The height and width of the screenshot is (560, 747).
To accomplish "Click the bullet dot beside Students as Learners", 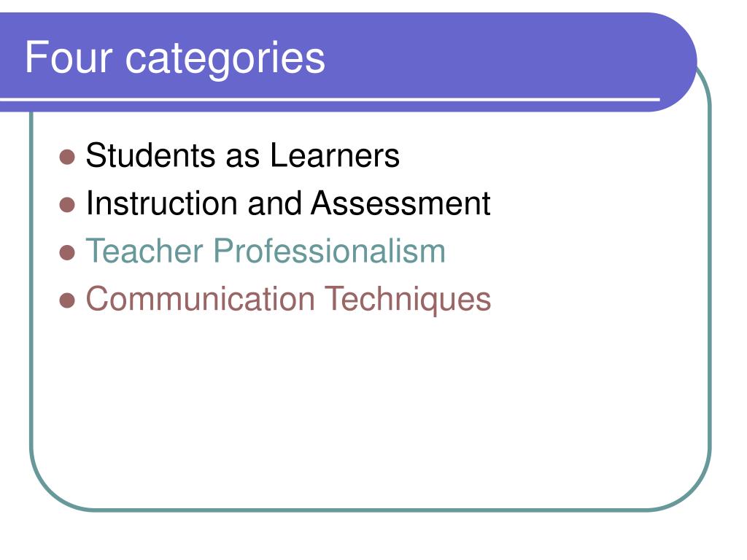I will (67, 157).
